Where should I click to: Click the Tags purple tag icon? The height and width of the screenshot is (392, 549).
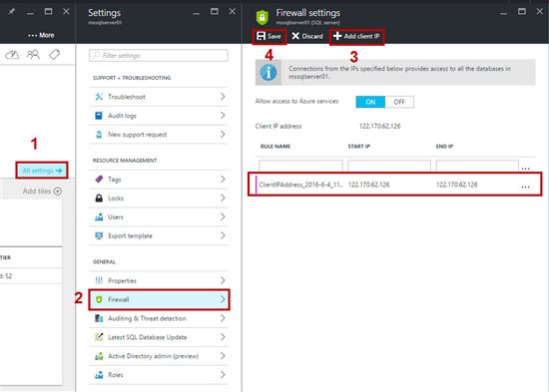99,180
